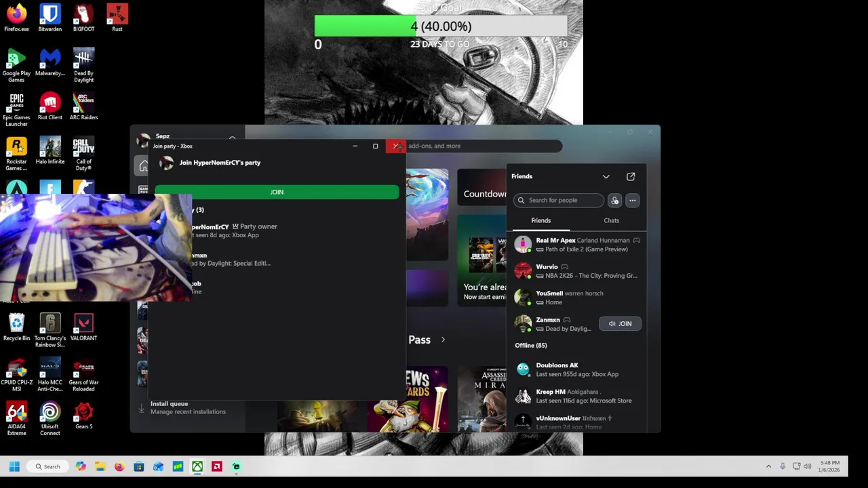Select the Dead By Daylight desktop icon
The width and height of the screenshot is (868, 488).
point(83,66)
